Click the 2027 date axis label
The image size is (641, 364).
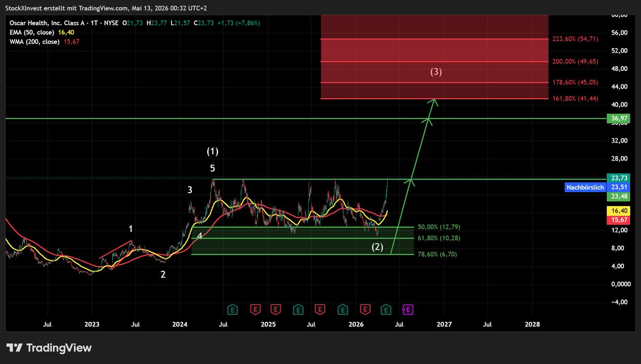[444, 324]
